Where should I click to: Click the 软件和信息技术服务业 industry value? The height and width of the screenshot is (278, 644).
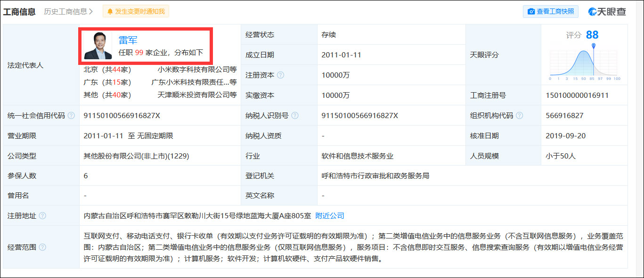click(357, 156)
